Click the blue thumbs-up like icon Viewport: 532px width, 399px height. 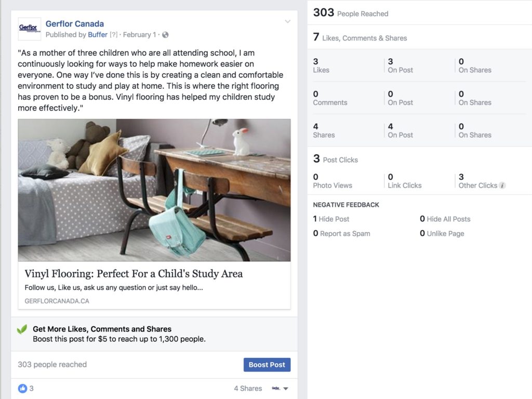click(x=22, y=388)
